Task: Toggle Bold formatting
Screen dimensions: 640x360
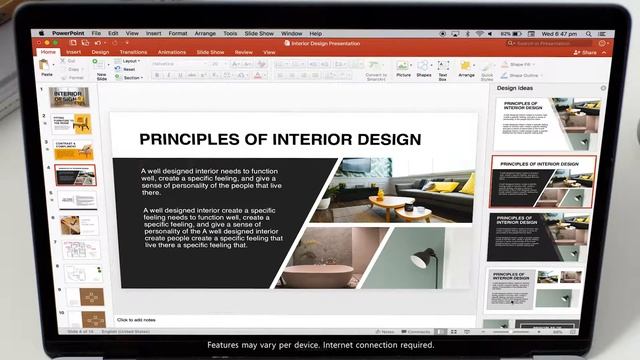Action: point(157,76)
